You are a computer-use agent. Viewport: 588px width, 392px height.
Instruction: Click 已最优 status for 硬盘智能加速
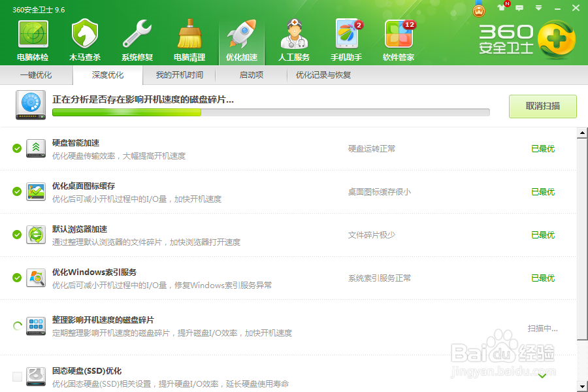tap(543, 148)
